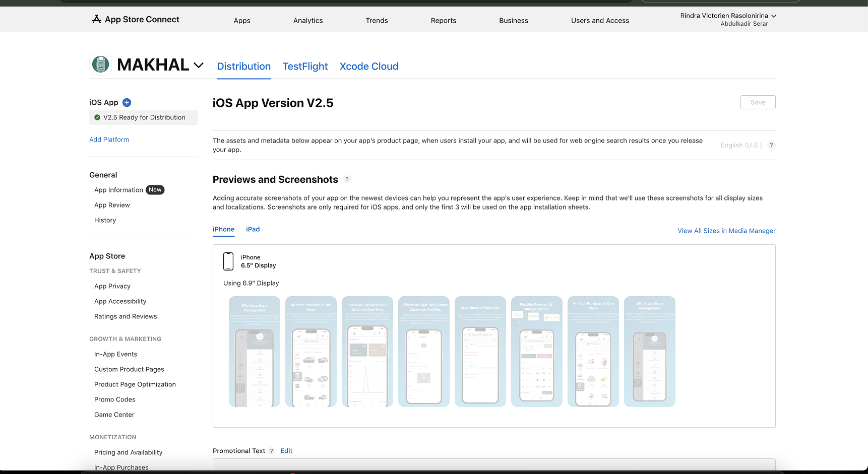Image resolution: width=868 pixels, height=474 pixels.
Task: Click Edit next to Promotional Text
Action: tap(286, 451)
